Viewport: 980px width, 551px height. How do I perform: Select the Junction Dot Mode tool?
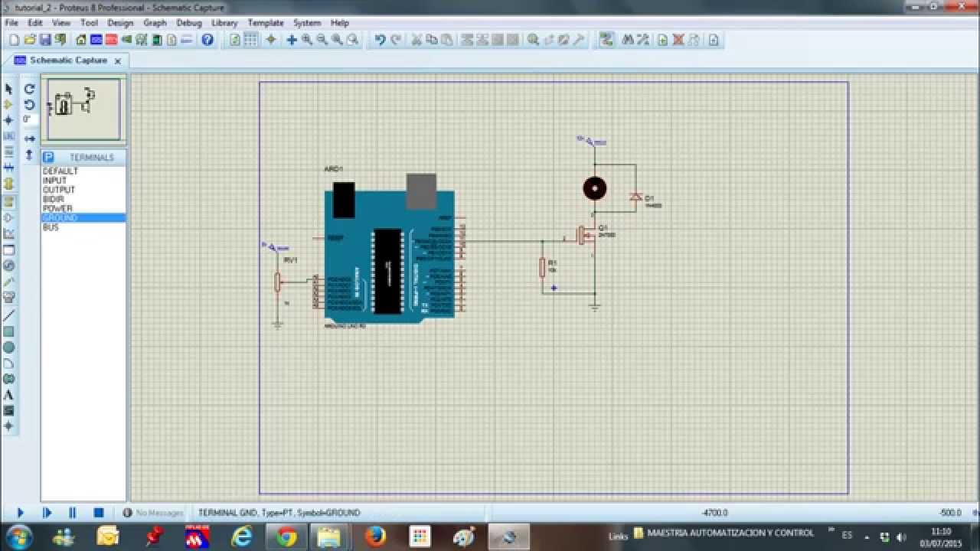coord(9,120)
